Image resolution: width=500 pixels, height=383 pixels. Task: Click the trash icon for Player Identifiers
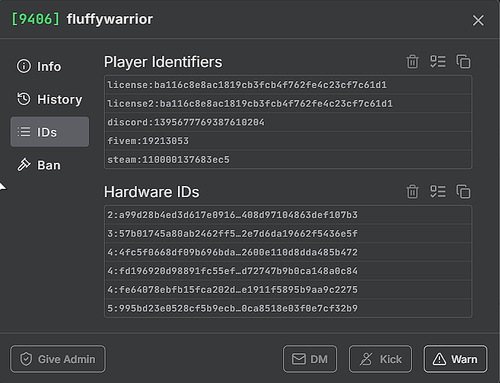(x=412, y=62)
